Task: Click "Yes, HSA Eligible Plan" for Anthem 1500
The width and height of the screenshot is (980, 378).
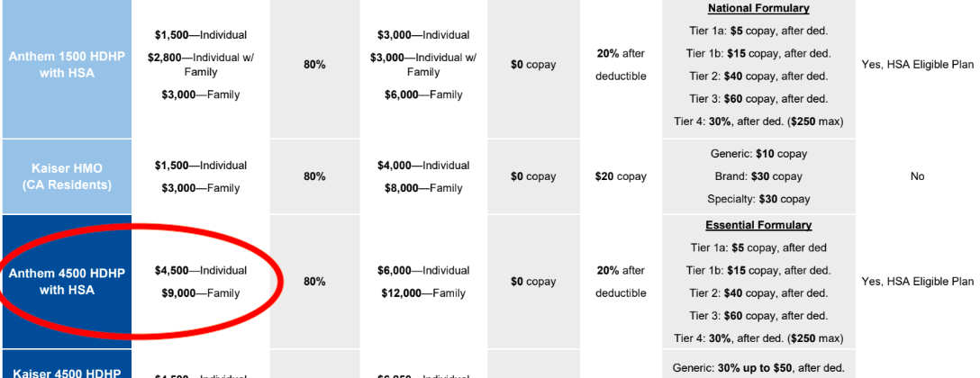Action: coord(917,65)
